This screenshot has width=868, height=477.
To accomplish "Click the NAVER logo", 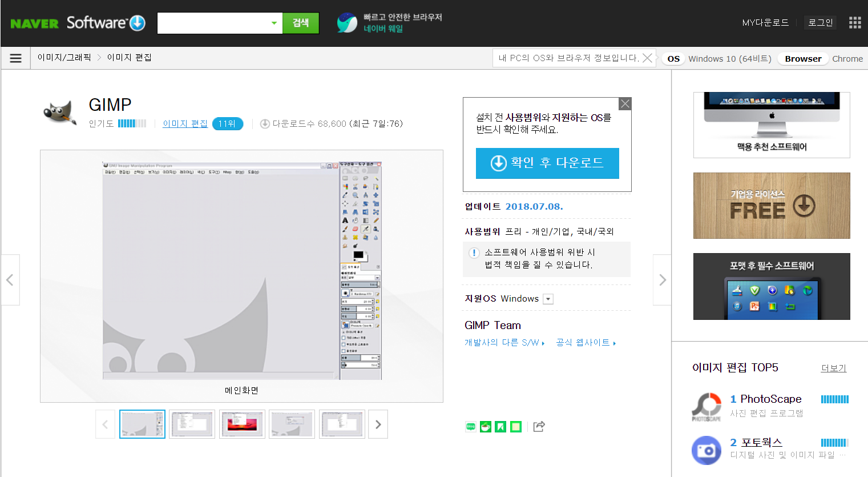I will coord(34,23).
